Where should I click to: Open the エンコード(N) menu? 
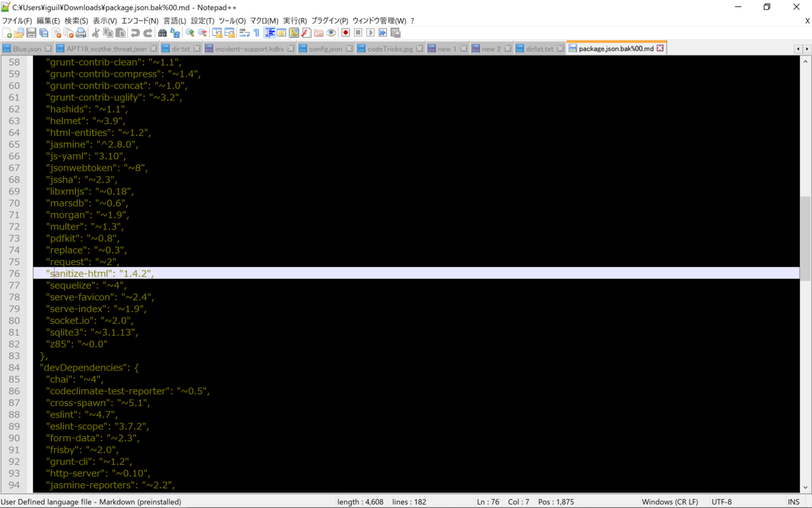click(x=139, y=21)
